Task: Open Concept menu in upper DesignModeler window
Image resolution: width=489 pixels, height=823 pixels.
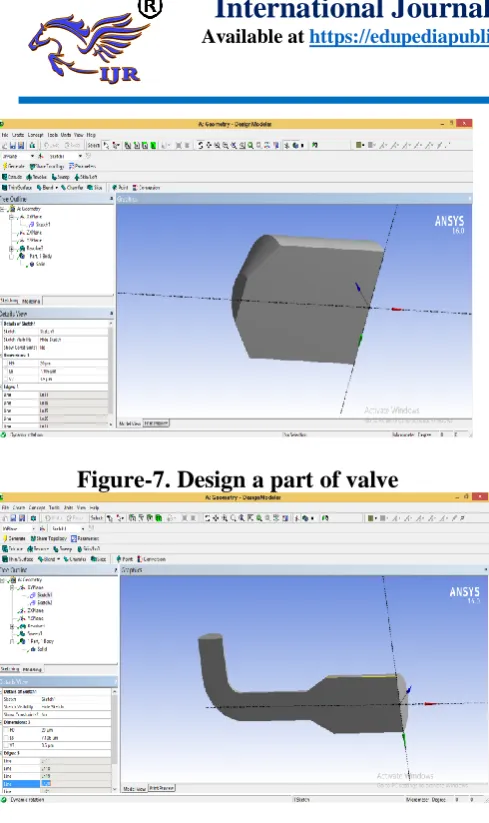Action: [x=36, y=135]
